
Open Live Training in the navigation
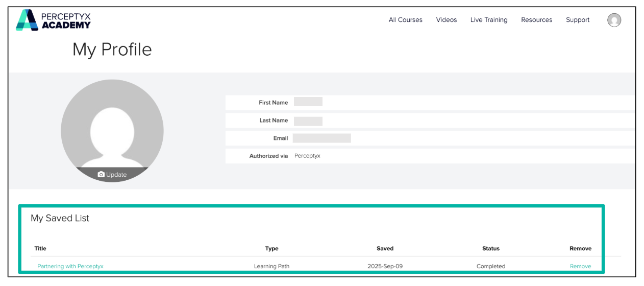[x=489, y=20]
